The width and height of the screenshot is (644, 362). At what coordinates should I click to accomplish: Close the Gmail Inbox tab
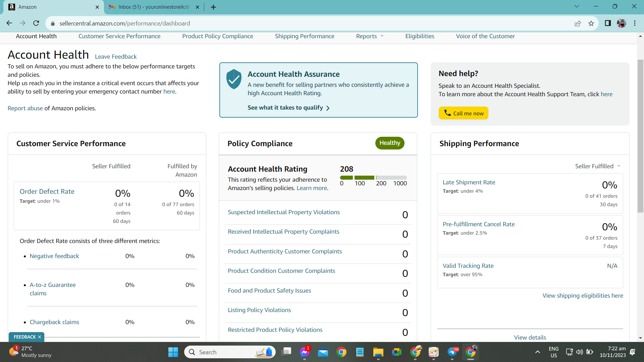tap(198, 7)
